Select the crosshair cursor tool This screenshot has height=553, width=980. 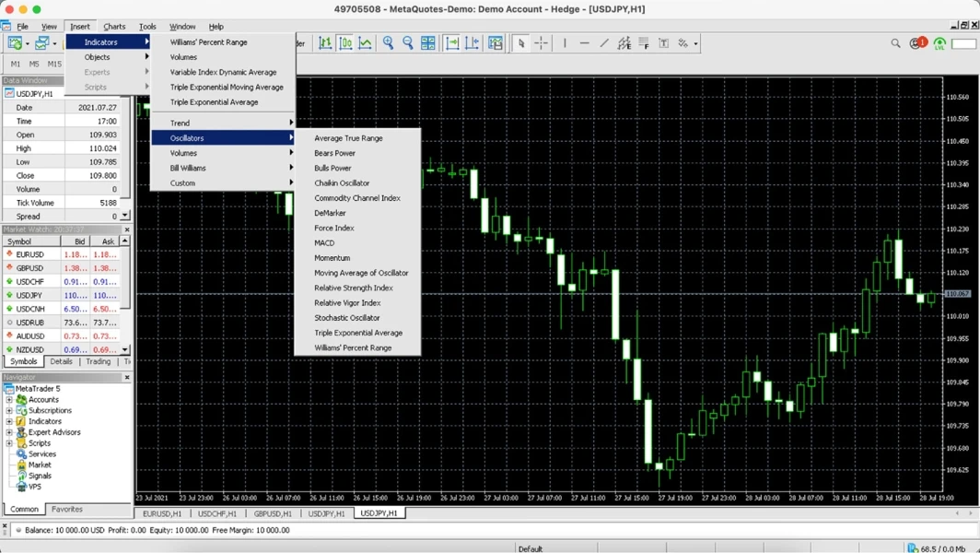(541, 43)
